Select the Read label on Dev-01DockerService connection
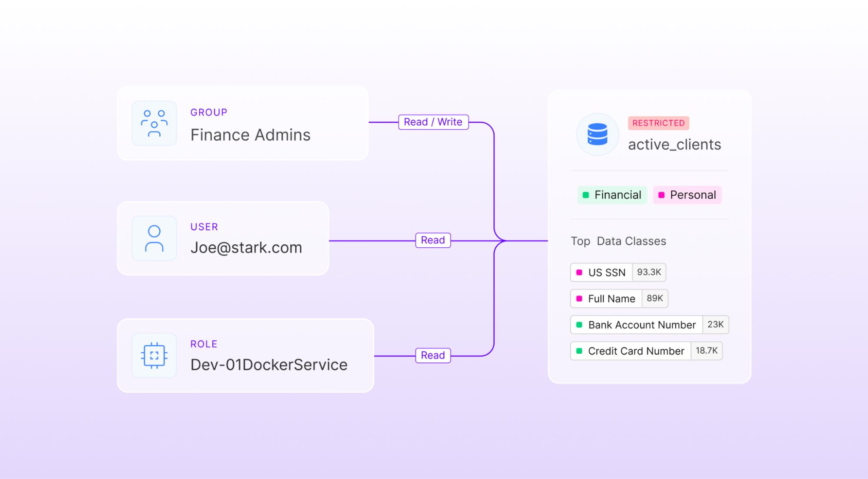868x479 pixels. click(x=432, y=355)
